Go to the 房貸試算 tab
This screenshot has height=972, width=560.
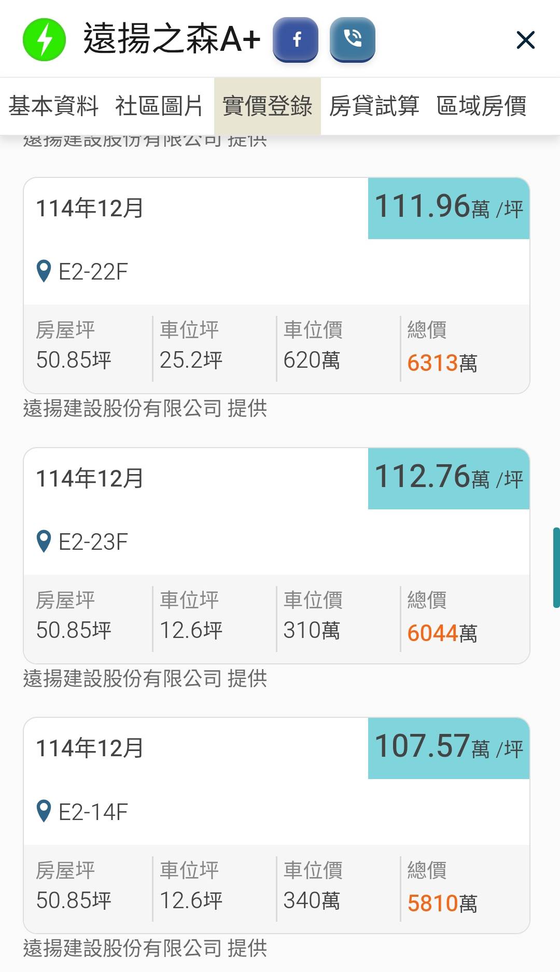pyautogui.click(x=374, y=106)
